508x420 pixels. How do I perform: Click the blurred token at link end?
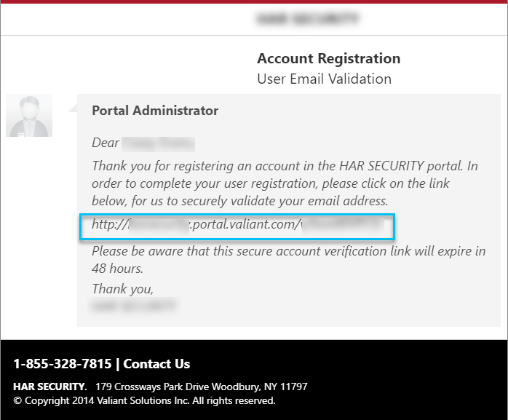tap(343, 225)
